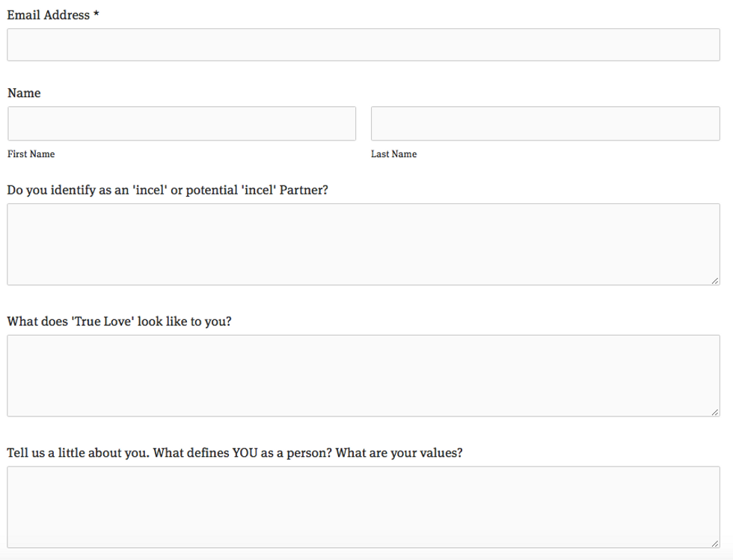
Task: Click the word 'Partner?' in the incel question
Action: [304, 190]
